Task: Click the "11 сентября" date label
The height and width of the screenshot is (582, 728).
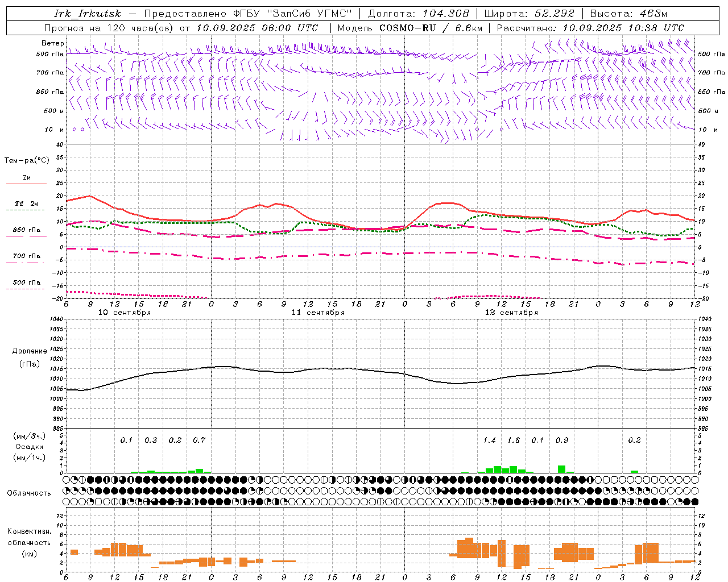Action: click(318, 313)
